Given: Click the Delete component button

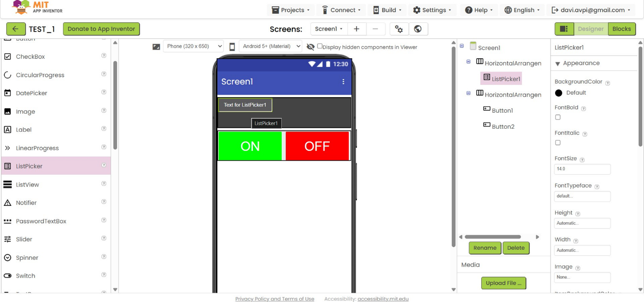Looking at the screenshot, I should pyautogui.click(x=516, y=248).
